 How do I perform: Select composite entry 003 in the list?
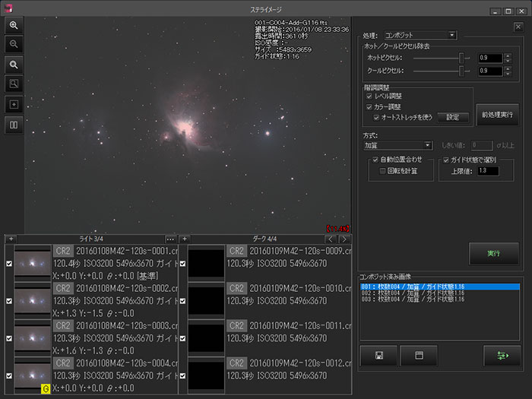coord(415,299)
